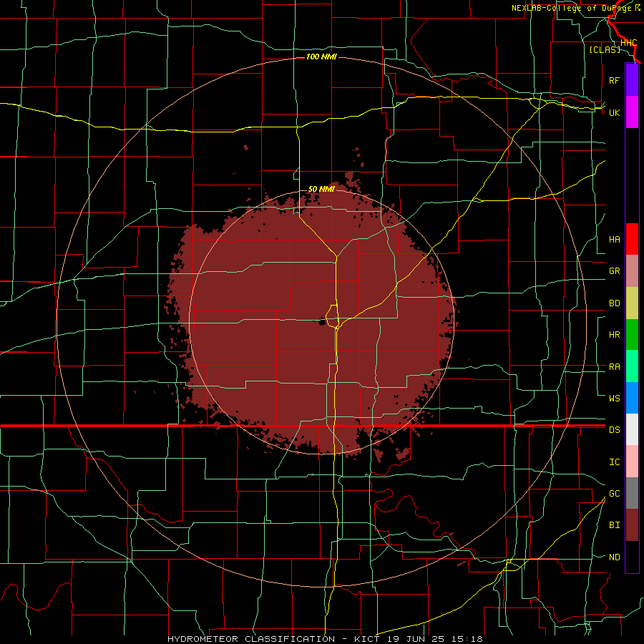
Task: Pick the mint green RA legend swatch
Action: [632, 366]
